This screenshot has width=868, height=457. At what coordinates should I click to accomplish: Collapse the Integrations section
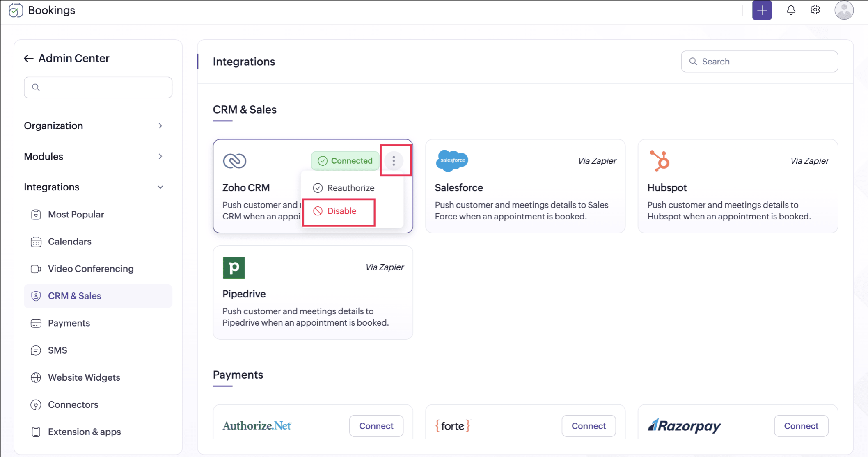coord(160,187)
